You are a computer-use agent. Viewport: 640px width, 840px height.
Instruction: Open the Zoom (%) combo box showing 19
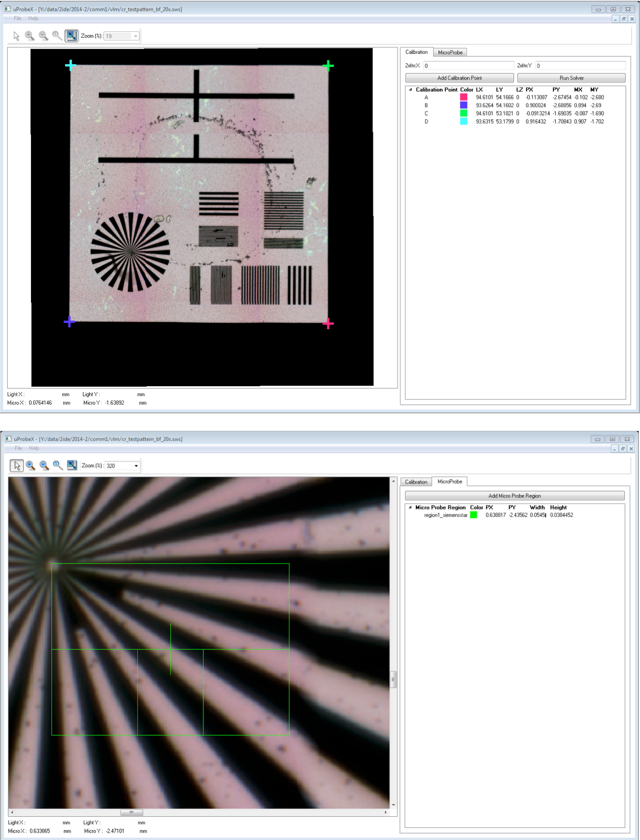pos(122,36)
